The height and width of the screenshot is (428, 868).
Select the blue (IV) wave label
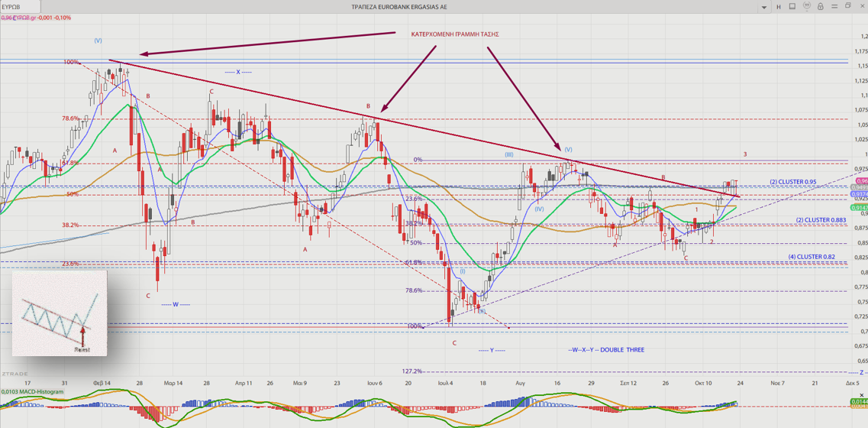point(539,209)
